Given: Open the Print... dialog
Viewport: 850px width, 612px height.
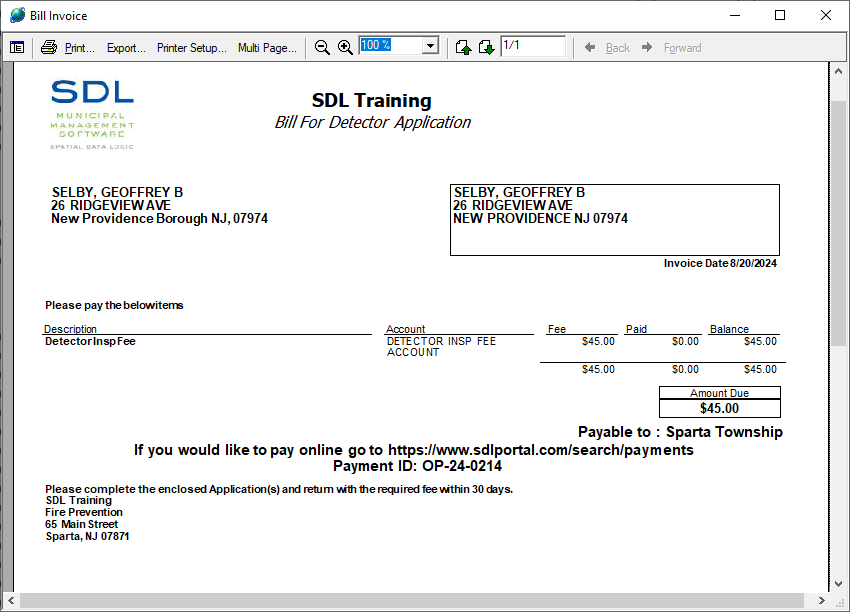Looking at the screenshot, I should point(79,48).
